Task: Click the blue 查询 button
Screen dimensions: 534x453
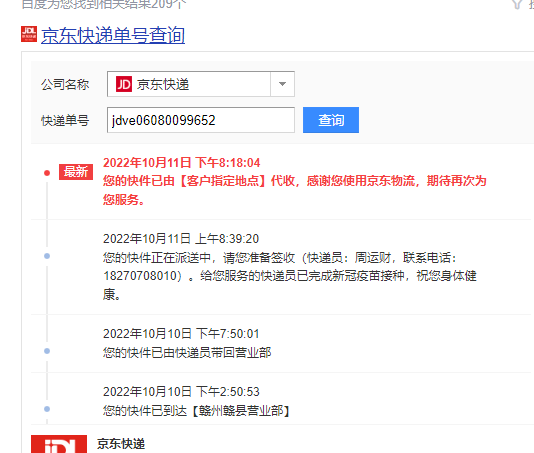Action: coord(331,120)
